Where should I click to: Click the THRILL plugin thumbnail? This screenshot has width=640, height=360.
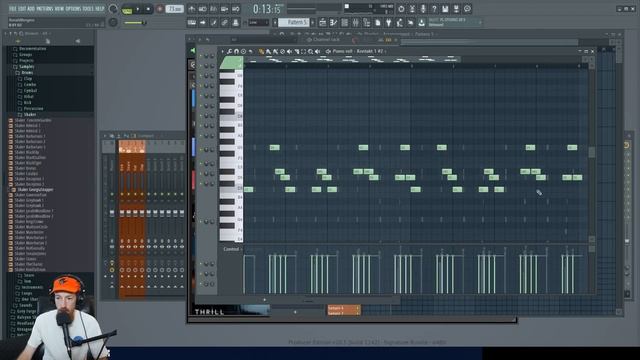click(x=231, y=310)
